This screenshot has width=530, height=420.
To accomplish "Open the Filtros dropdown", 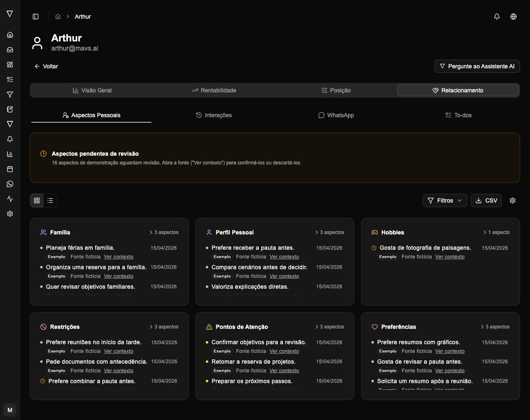I will [445, 200].
